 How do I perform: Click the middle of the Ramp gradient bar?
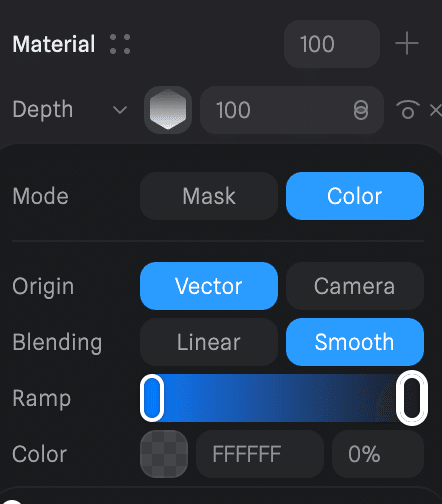(282, 398)
